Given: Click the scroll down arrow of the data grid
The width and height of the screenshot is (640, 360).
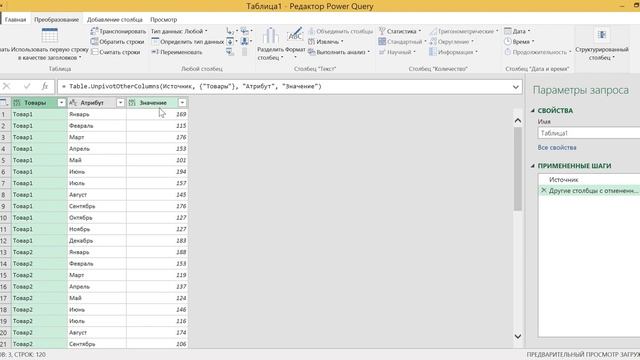Looking at the screenshot, I should click(x=518, y=336).
